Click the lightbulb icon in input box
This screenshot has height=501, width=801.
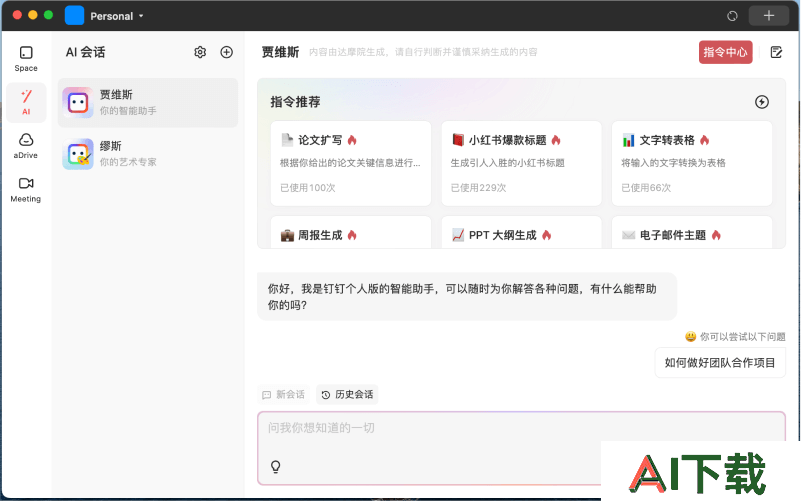[x=276, y=466]
